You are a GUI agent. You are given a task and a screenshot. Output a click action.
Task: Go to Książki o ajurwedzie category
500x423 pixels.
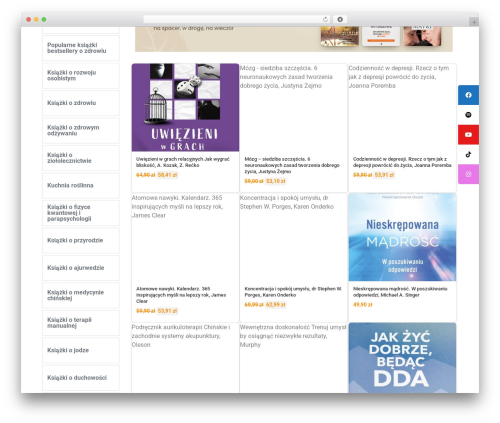tap(81, 268)
